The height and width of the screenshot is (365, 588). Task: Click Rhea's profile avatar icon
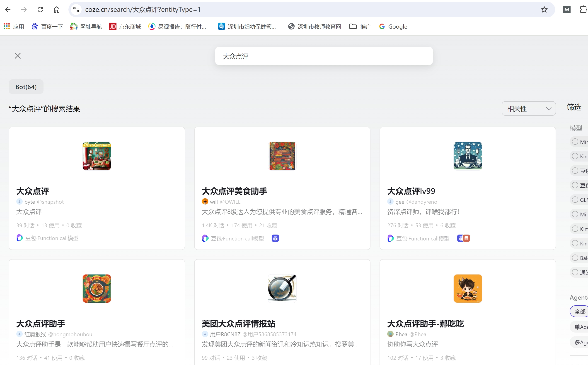click(390, 334)
